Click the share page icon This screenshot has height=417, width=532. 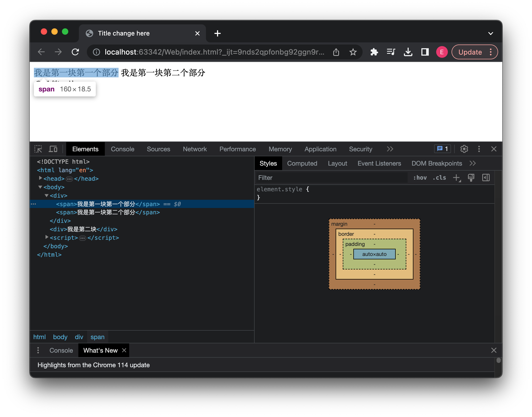coord(336,52)
